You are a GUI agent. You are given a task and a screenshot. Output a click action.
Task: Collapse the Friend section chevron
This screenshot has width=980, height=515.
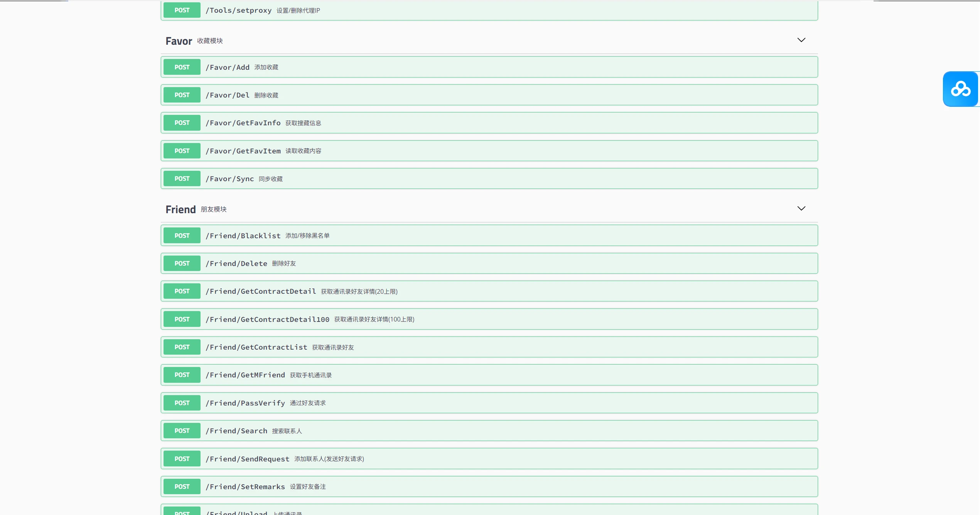point(801,209)
